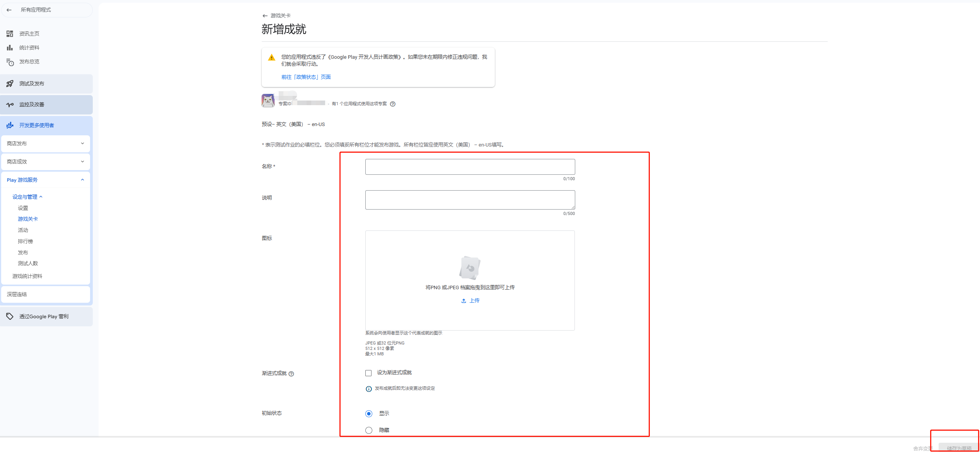The width and height of the screenshot is (980, 452).
Task: Collapse the Play 游戏服务 section
Action: 46,180
